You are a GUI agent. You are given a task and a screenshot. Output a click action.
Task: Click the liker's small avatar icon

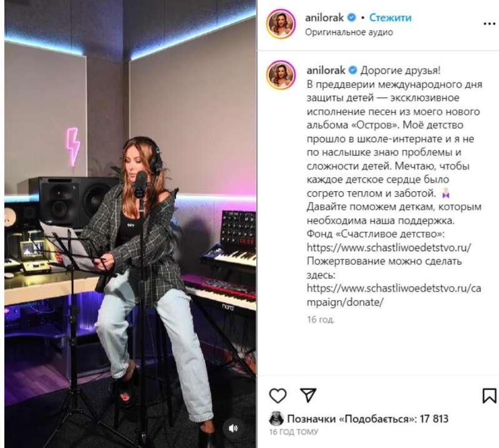tap(276, 419)
